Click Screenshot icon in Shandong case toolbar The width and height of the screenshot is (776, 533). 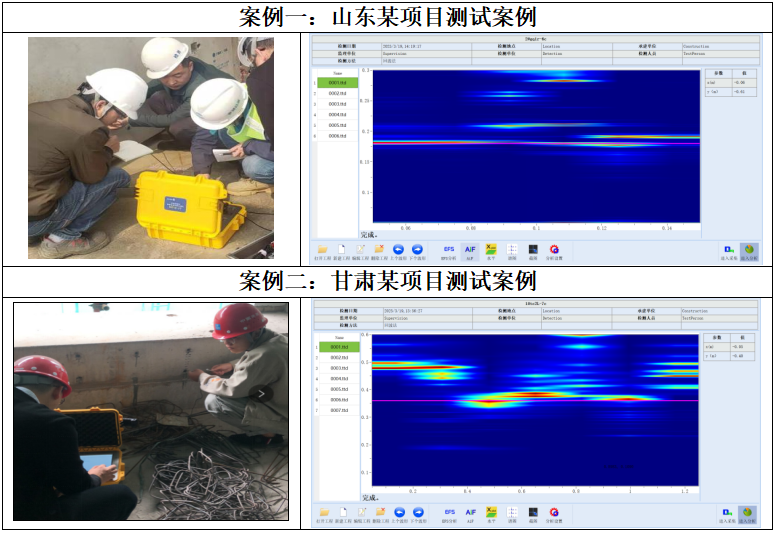[533, 250]
